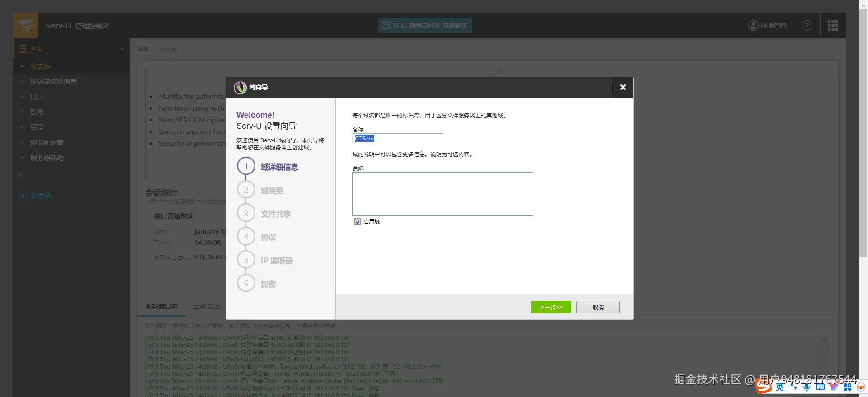Close the domain wizard dialog
The height and width of the screenshot is (397, 868).
623,88
